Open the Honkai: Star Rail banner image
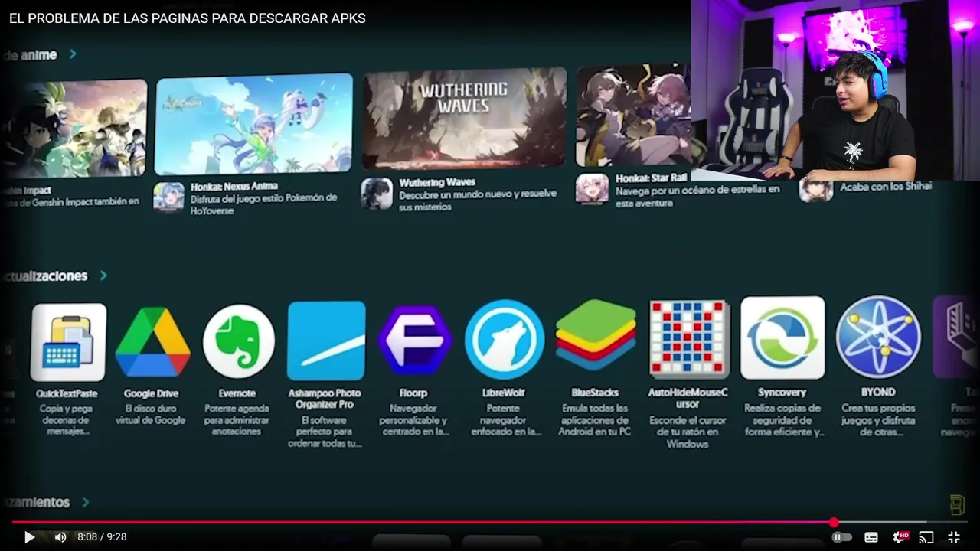Image resolution: width=980 pixels, height=551 pixels. (633, 115)
